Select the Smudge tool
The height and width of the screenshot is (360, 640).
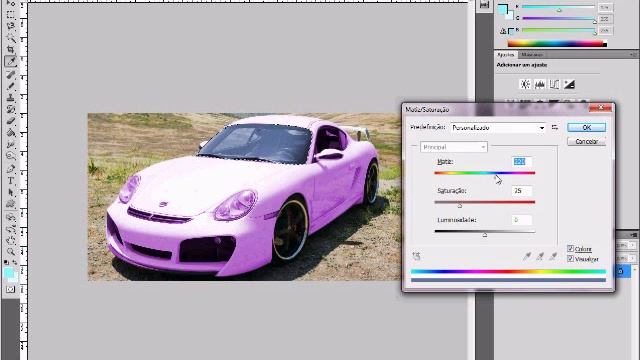11,144
